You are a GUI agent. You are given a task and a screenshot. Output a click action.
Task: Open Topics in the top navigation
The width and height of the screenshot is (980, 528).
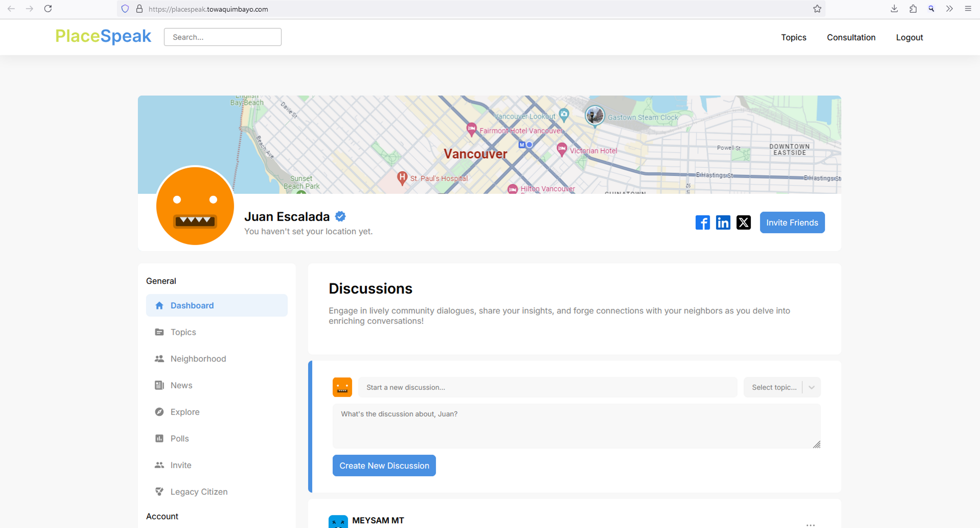click(x=794, y=37)
